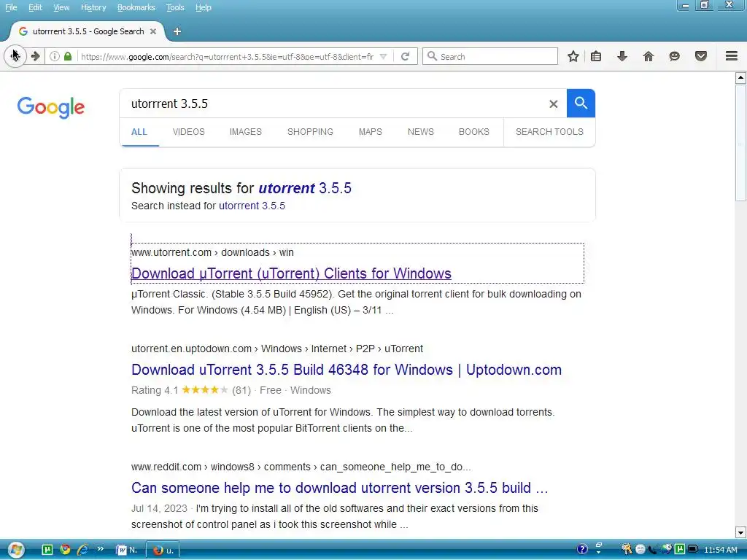Screen dimensions: 747x560
Task: Open the Edit menu
Action: tap(35, 7)
